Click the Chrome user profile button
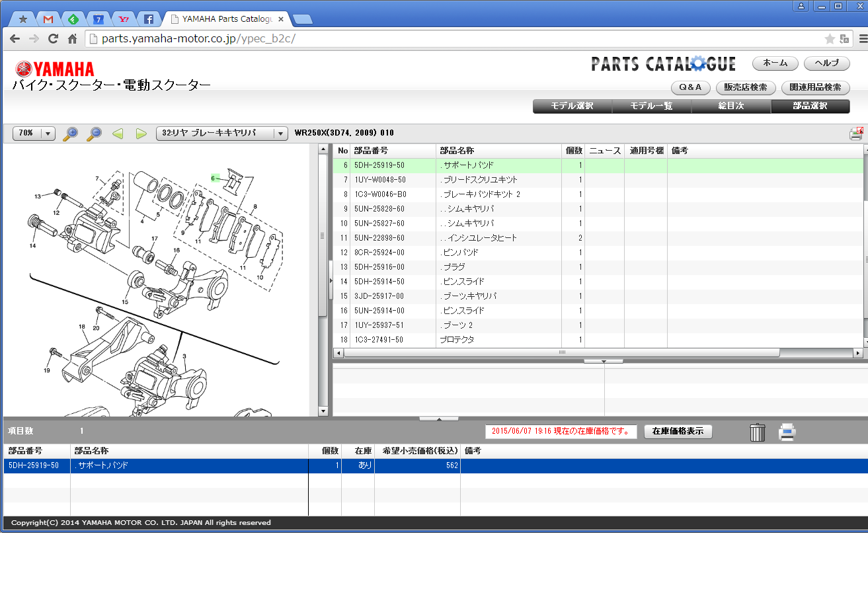Screen dimensions: 868x599 [801, 5]
